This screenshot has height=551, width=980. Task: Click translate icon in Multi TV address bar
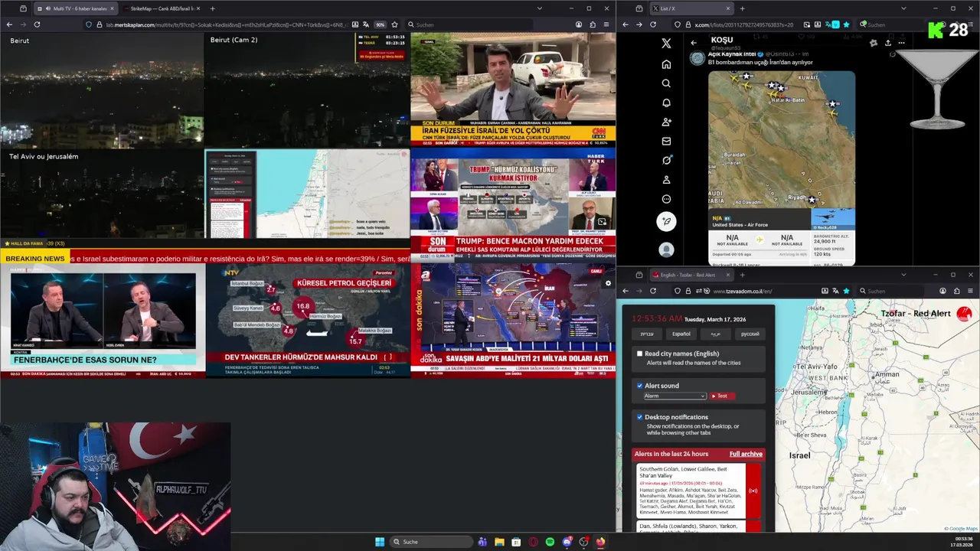366,24
